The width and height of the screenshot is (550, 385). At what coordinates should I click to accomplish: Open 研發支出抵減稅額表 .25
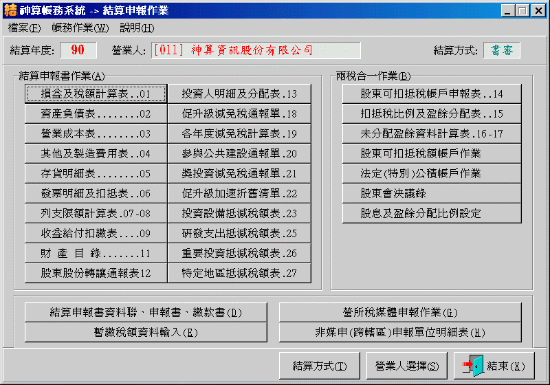239,233
